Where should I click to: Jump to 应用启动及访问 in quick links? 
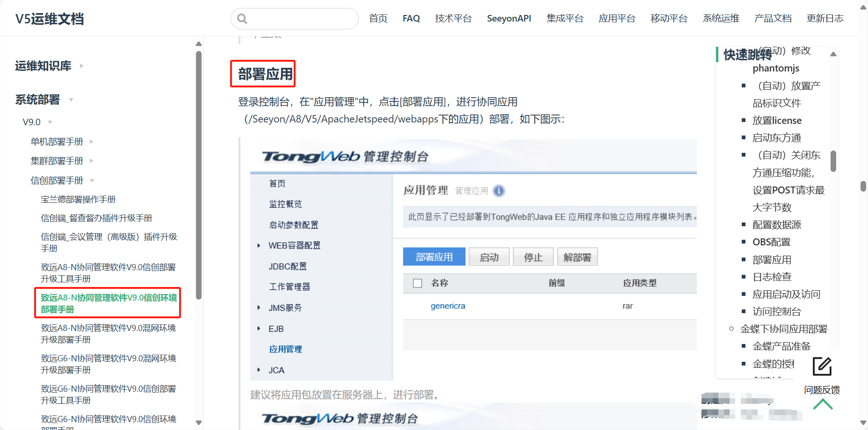click(786, 294)
